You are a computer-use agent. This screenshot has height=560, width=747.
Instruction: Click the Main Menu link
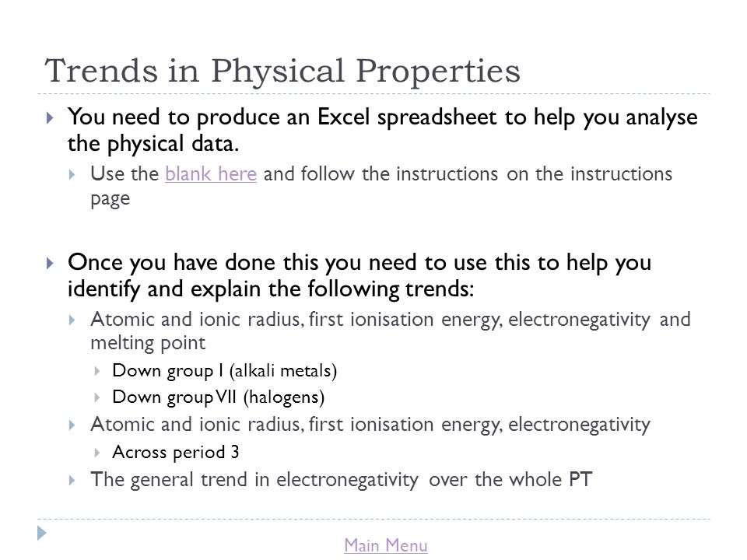click(386, 545)
